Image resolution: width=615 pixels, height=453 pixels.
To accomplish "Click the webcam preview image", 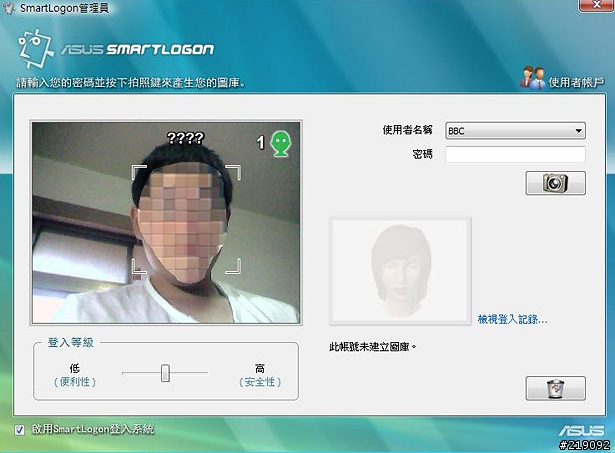I will 166,222.
